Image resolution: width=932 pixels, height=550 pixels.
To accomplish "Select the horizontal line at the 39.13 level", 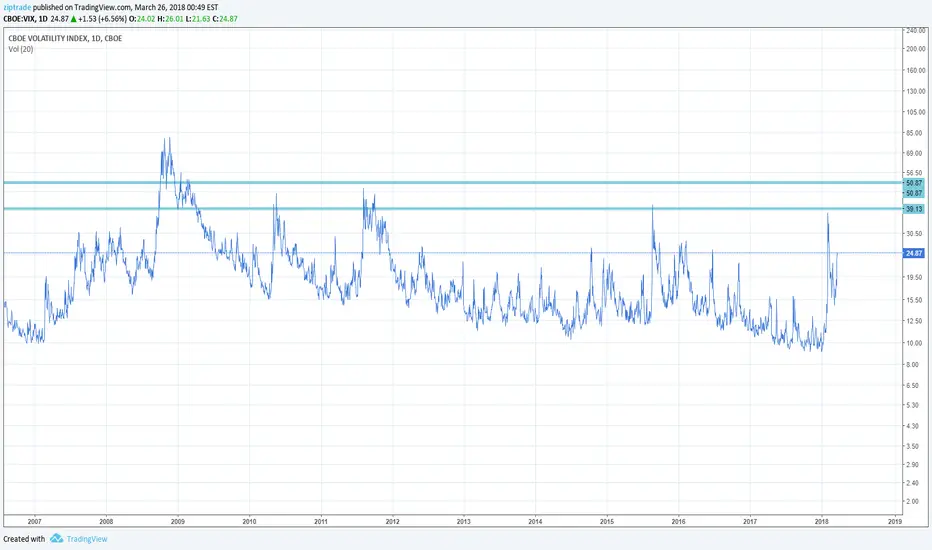I will [453, 209].
